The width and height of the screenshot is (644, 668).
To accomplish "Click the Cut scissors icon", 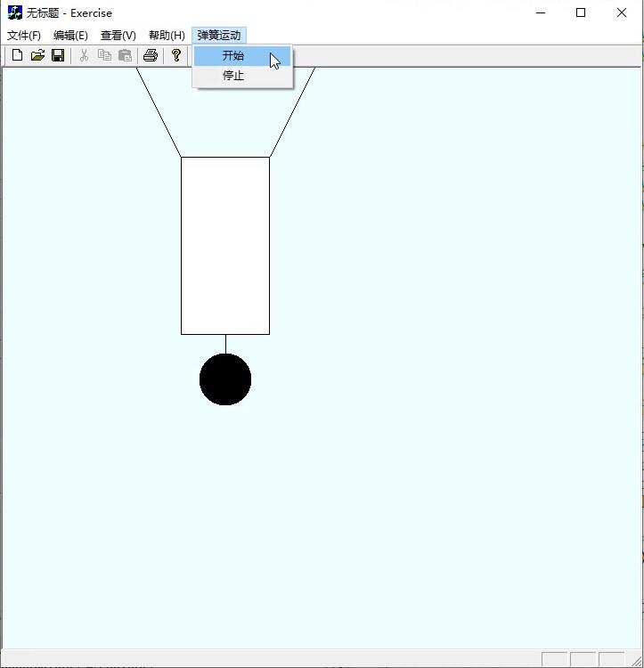I will coord(84,55).
